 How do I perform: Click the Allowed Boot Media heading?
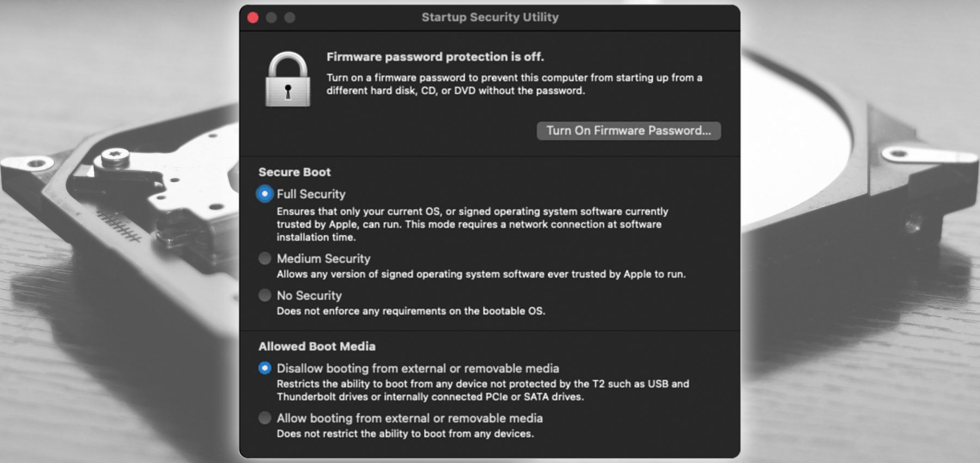click(317, 346)
